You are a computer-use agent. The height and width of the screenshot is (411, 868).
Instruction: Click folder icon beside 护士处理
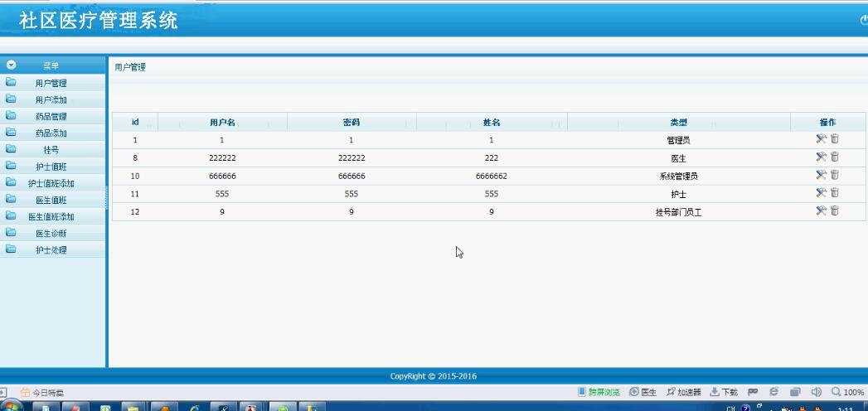[x=11, y=249]
